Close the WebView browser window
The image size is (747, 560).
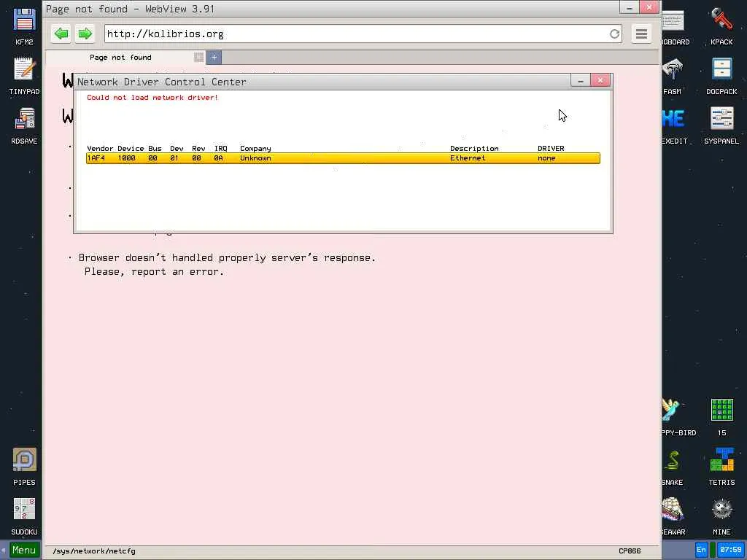(x=649, y=7)
